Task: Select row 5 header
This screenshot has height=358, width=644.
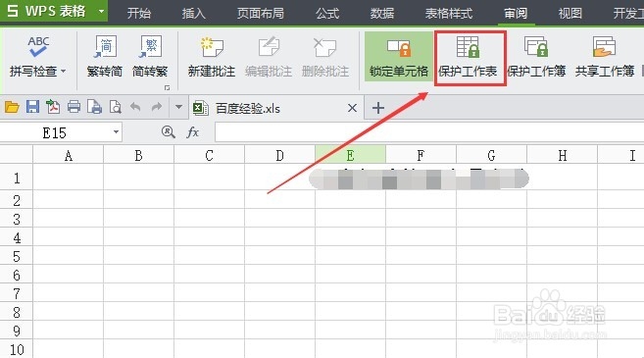Action: 17,256
